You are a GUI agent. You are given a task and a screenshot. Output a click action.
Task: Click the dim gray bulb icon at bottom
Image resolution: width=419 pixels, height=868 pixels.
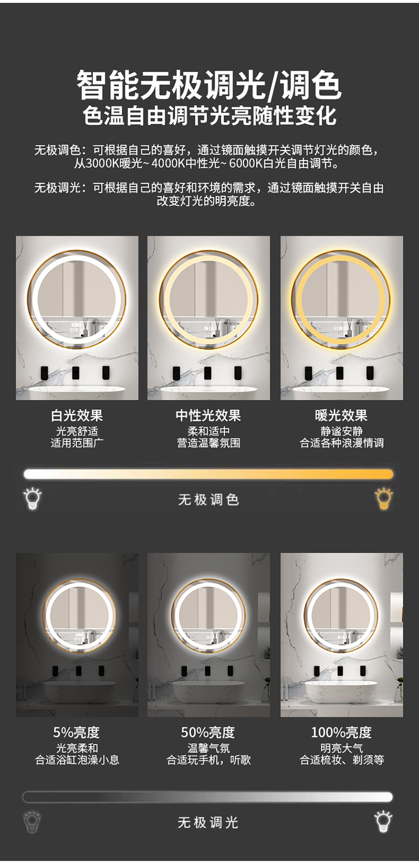tap(32, 822)
